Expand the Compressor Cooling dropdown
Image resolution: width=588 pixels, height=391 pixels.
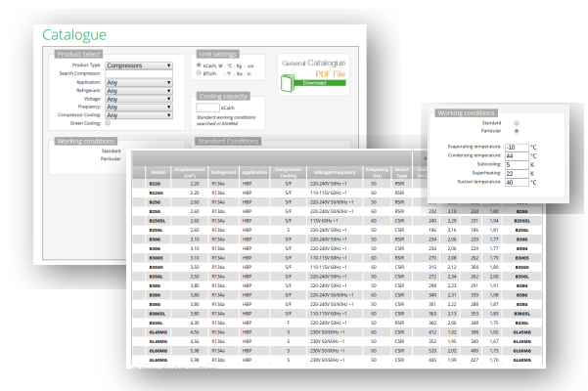[139, 115]
